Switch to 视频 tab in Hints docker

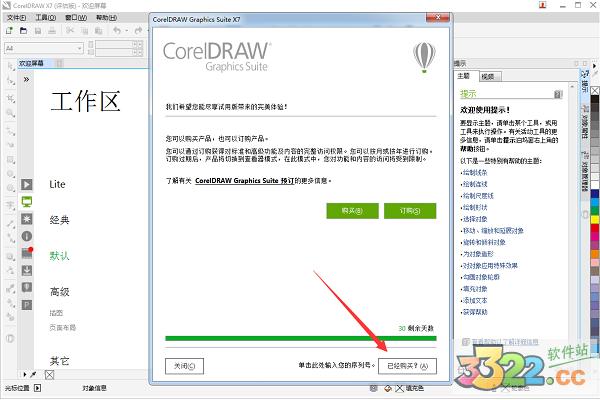pyautogui.click(x=489, y=77)
